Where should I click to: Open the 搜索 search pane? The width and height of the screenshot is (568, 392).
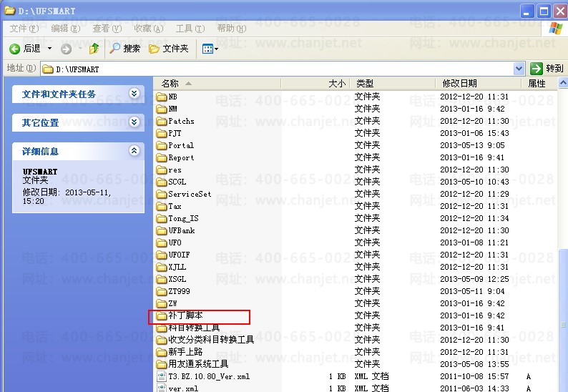pyautogui.click(x=125, y=49)
